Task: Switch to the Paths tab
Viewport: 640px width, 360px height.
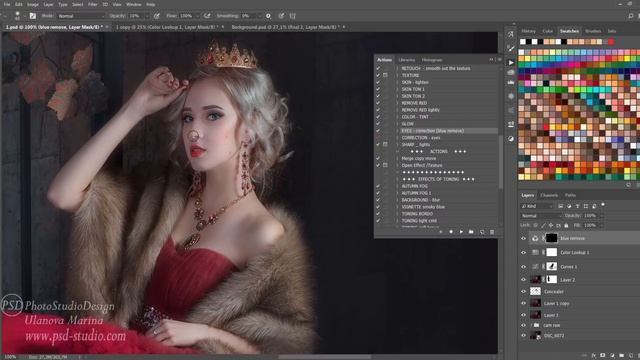Action: tap(570, 196)
